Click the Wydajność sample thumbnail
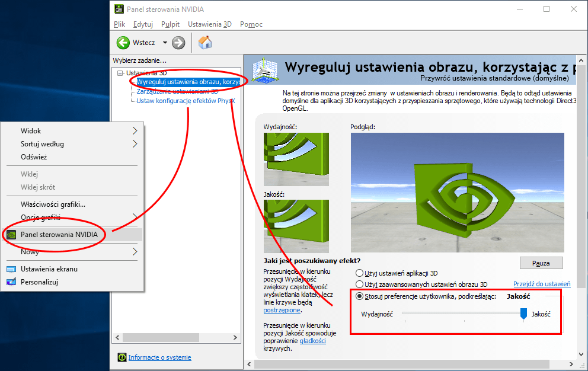This screenshot has width=588, height=371. point(296,159)
